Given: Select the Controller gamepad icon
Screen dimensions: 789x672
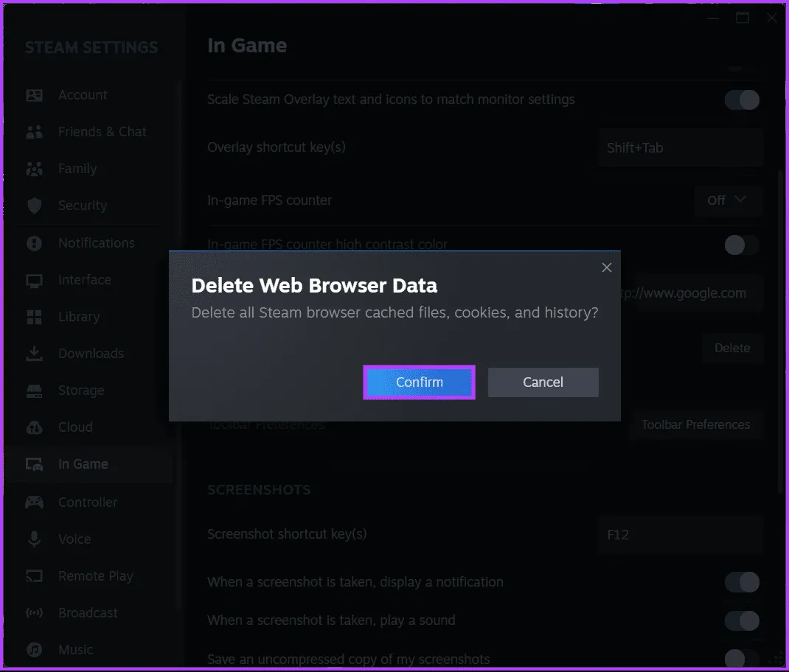Looking at the screenshot, I should (x=34, y=503).
